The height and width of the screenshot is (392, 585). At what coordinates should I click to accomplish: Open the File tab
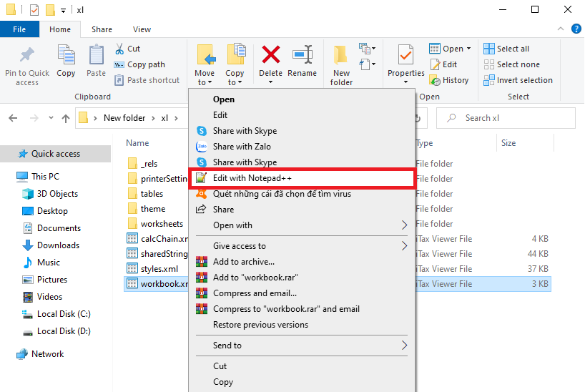tap(19, 29)
